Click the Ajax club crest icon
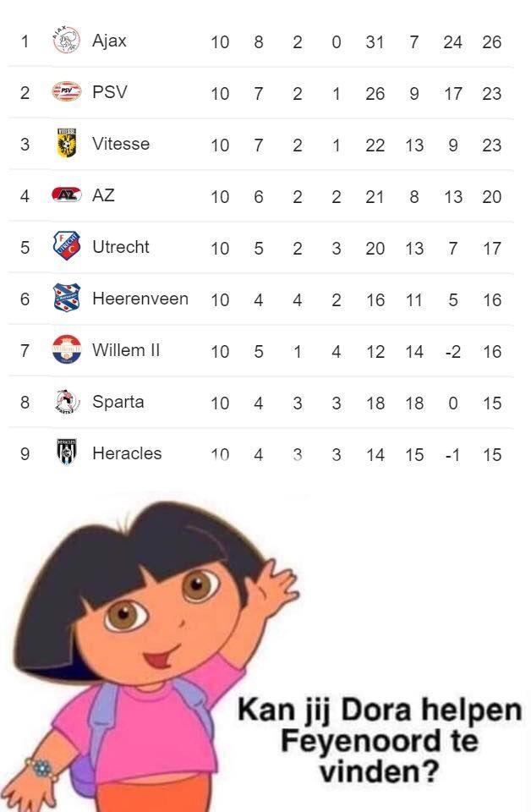Screen dimensions: 531x812 (66, 40)
